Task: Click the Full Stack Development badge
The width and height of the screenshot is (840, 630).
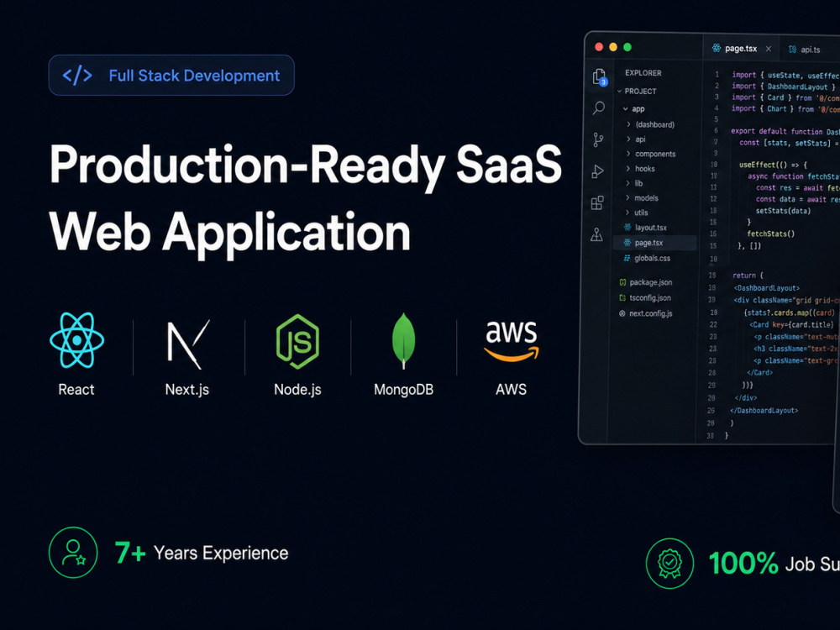Action: [x=171, y=75]
